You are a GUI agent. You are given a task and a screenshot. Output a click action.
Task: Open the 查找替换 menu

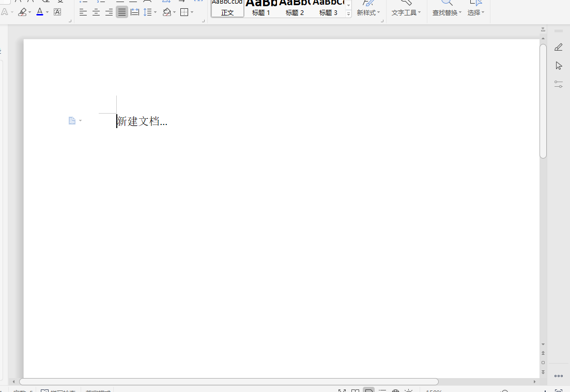coord(447,13)
